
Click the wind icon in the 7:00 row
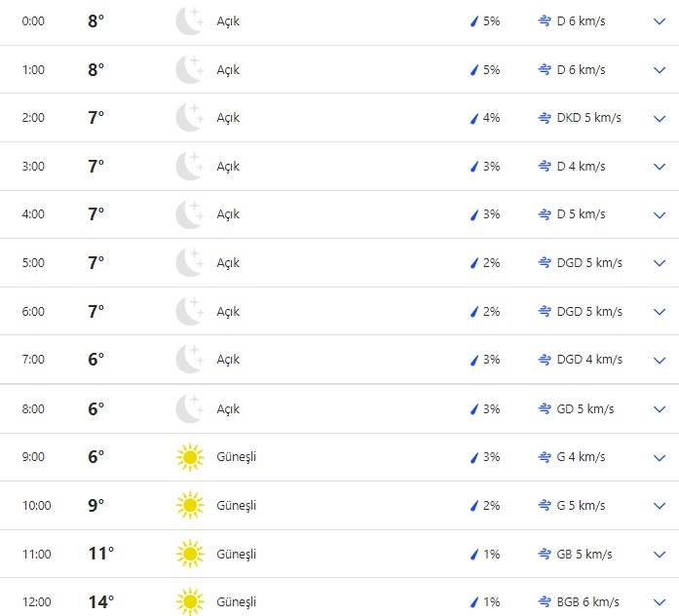(546, 360)
